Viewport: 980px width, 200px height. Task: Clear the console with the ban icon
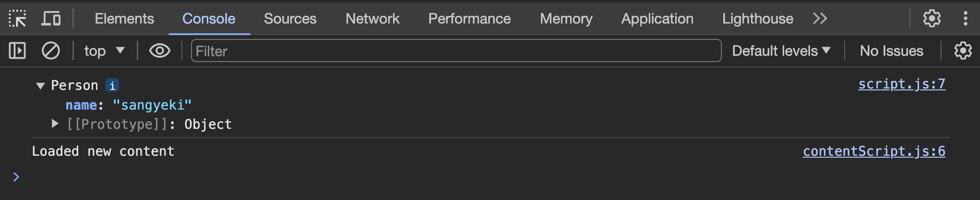50,50
